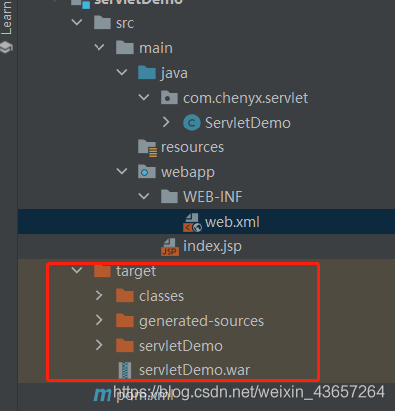
Task: Click the resources folder icon
Action: pyautogui.click(x=147, y=148)
